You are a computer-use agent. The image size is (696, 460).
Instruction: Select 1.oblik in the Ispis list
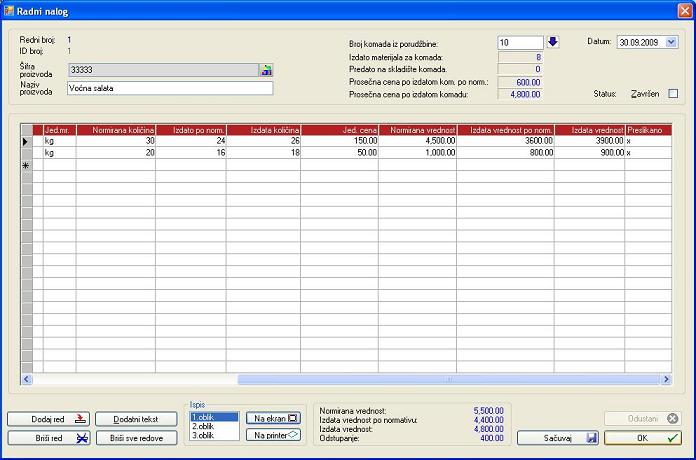point(214,417)
